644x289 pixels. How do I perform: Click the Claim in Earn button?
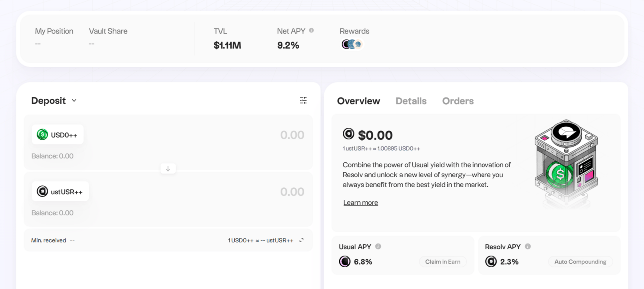click(x=443, y=262)
